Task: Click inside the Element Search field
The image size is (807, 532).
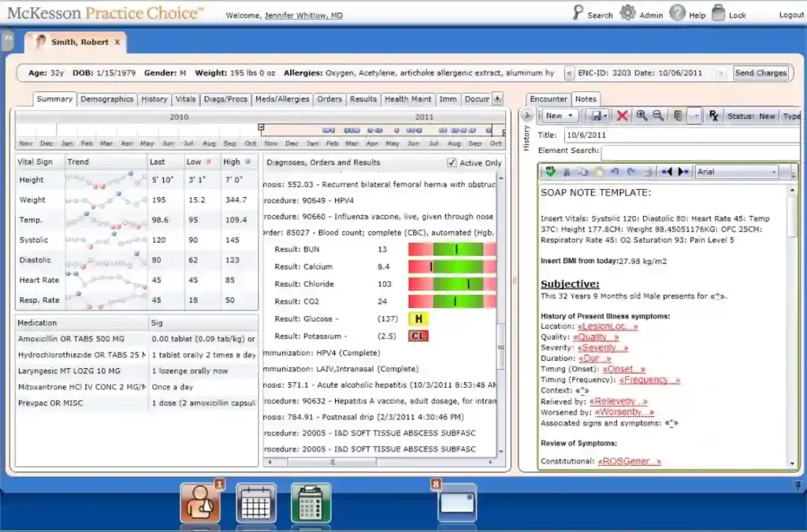Action: (x=694, y=150)
